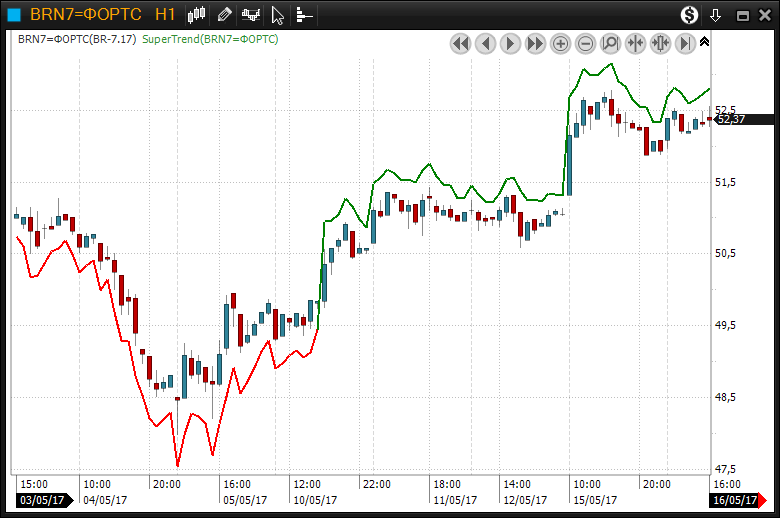Collapse the navigation toolbar with double chevron
Image resolution: width=780 pixels, height=518 pixels.
[704, 42]
